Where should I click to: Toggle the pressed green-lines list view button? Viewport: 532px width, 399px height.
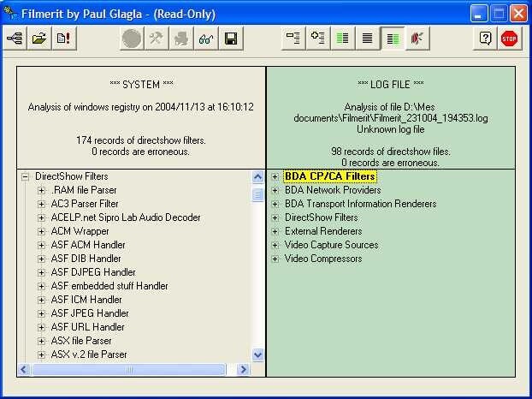tap(393, 39)
